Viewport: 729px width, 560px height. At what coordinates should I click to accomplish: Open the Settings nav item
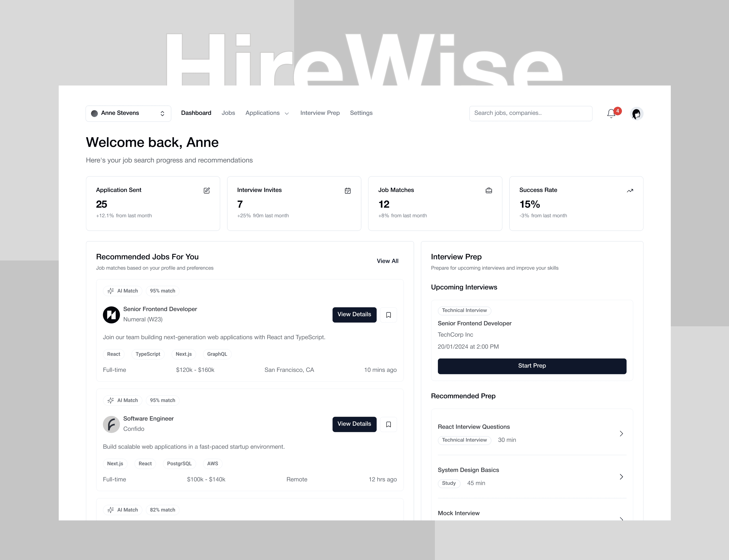click(x=361, y=113)
